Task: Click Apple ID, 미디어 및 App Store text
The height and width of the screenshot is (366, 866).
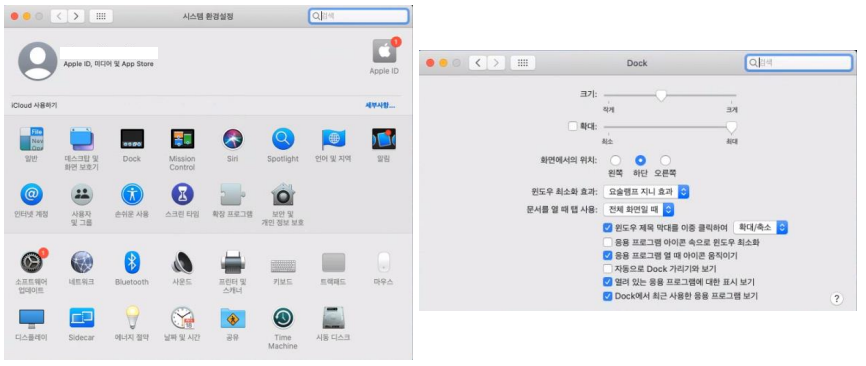Action: point(109,64)
